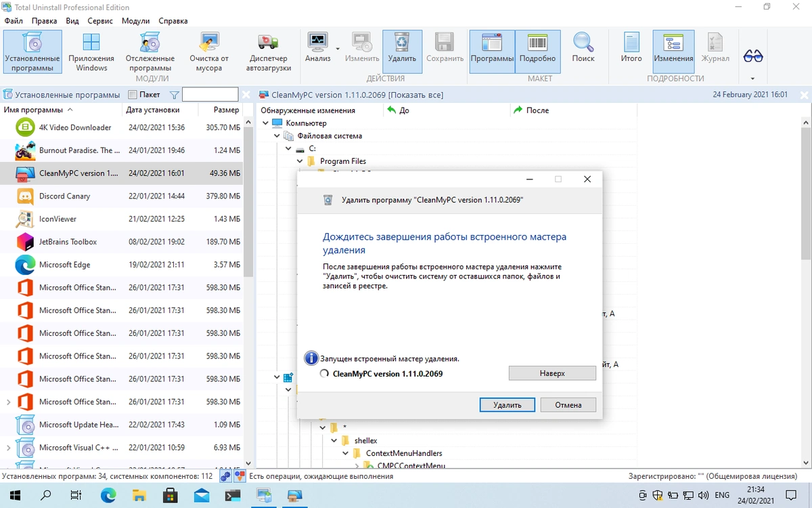Open the View (Вид) menu
The width and height of the screenshot is (812, 508).
click(72, 21)
